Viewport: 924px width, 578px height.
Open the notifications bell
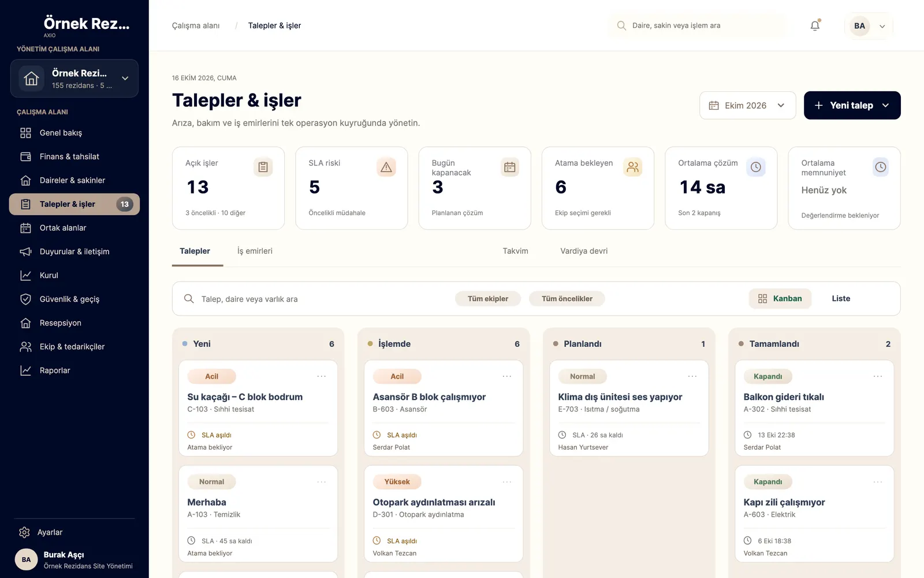[x=815, y=25]
